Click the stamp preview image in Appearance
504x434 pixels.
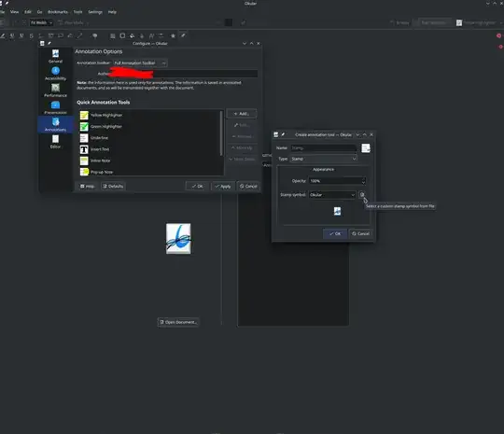337,211
